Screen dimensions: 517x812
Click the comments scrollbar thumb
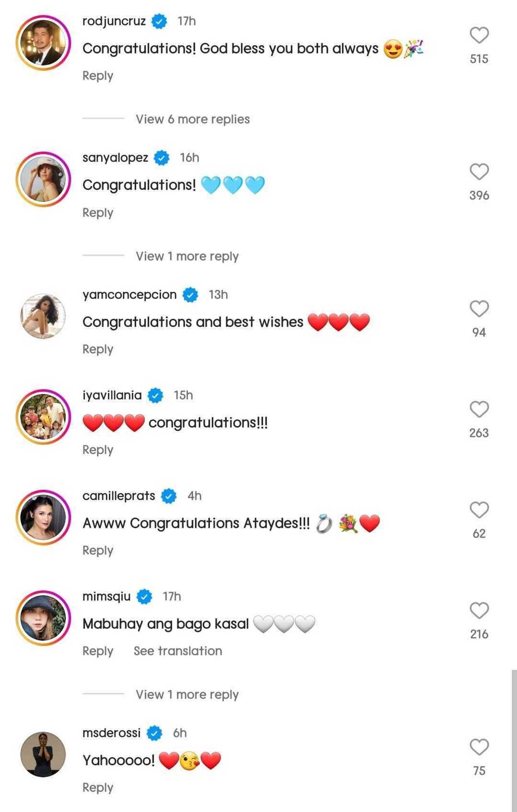click(514, 739)
